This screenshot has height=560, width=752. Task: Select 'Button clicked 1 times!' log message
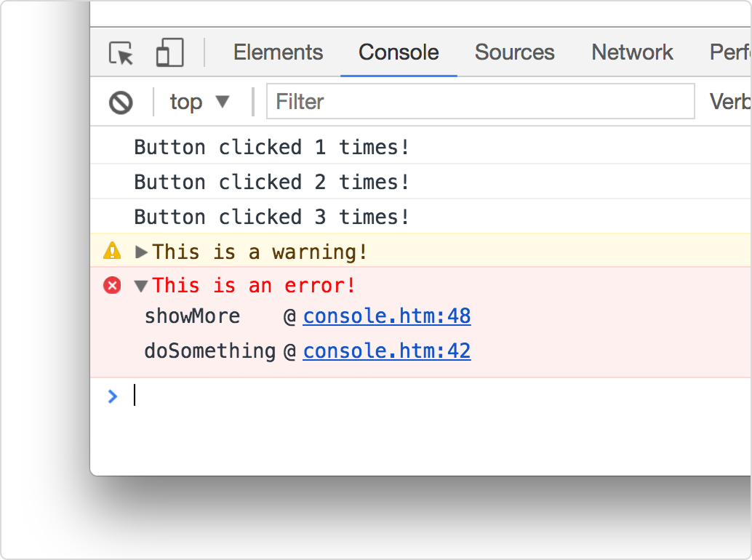272,148
